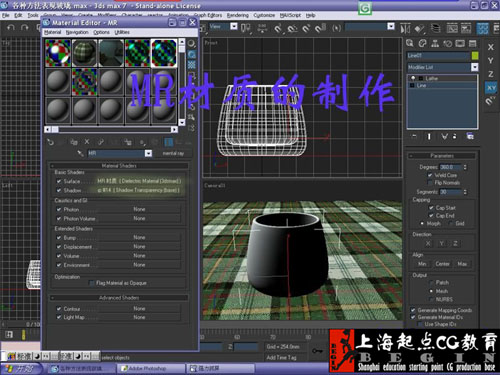500x375 pixels.
Task: Open the Customize menu
Action: coord(264,15)
